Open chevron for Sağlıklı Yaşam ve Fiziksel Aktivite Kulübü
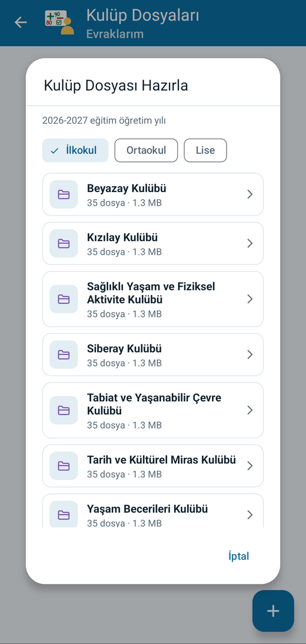 click(250, 299)
